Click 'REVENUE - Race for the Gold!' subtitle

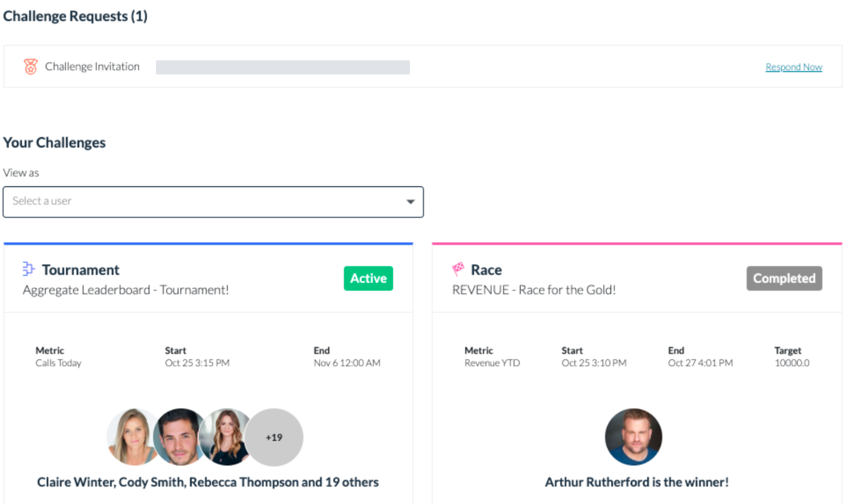tap(534, 290)
